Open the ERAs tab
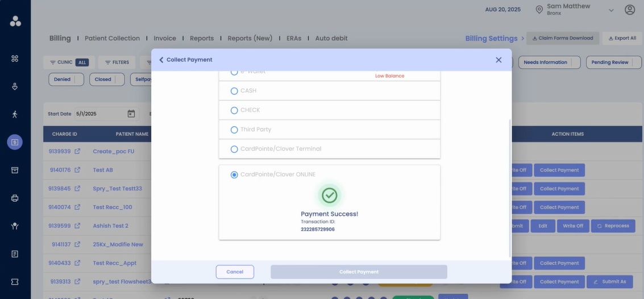The height and width of the screenshot is (299, 644). point(294,38)
